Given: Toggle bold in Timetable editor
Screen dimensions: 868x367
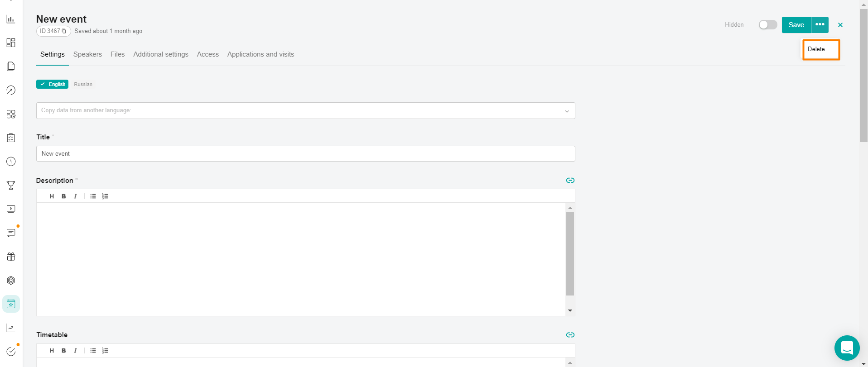Looking at the screenshot, I should 63,350.
